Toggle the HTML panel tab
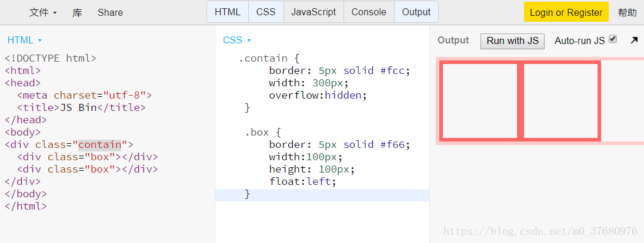Image resolution: width=644 pixels, height=243 pixels. click(228, 12)
